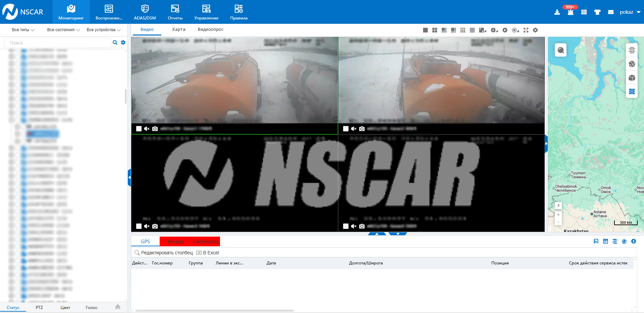This screenshot has height=313, width=644.
Task: Open the Управление tab
Action: pyautogui.click(x=206, y=12)
